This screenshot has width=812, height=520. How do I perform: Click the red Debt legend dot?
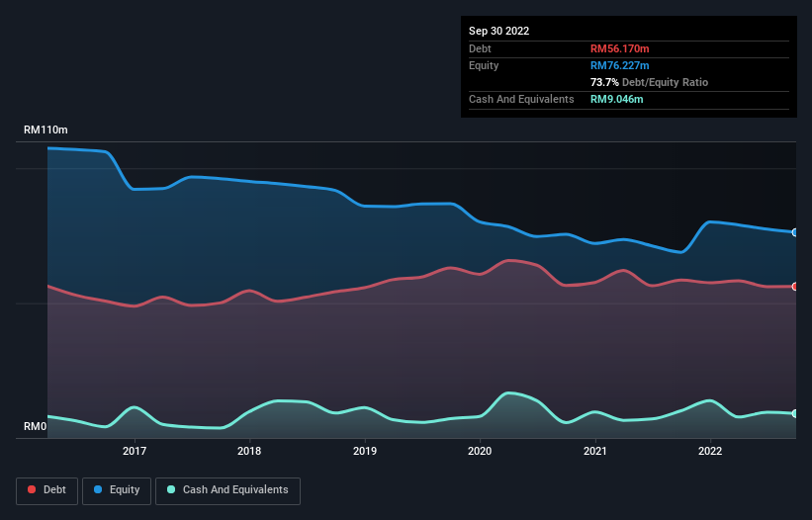[x=32, y=489]
